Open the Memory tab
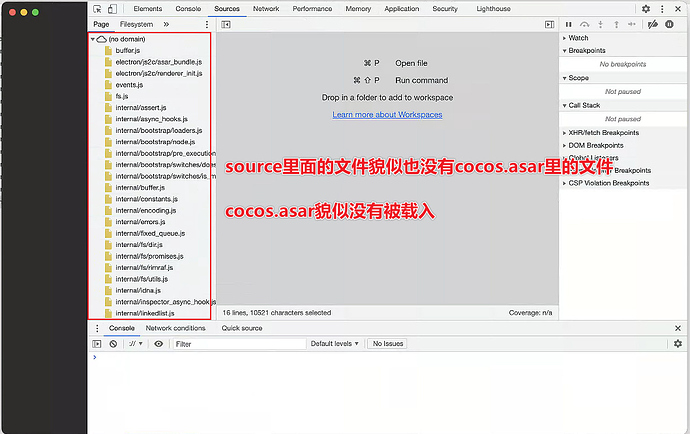Image resolution: width=690 pixels, height=434 pixels. (358, 9)
